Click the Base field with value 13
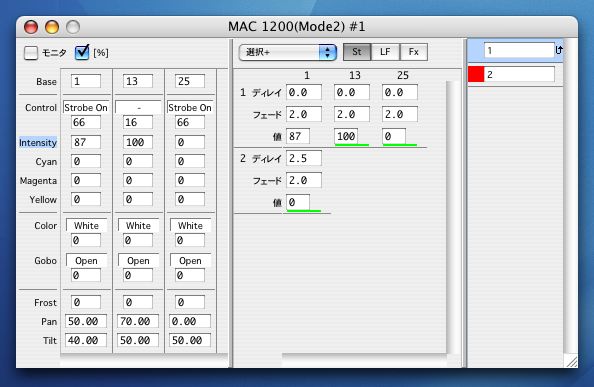The image size is (594, 387). tap(138, 81)
